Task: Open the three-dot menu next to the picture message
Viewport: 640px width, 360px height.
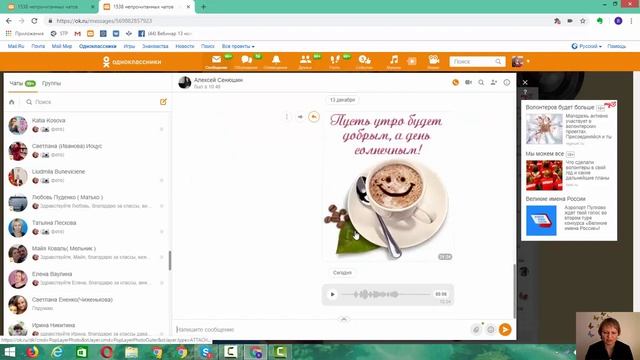Action: coord(287,117)
